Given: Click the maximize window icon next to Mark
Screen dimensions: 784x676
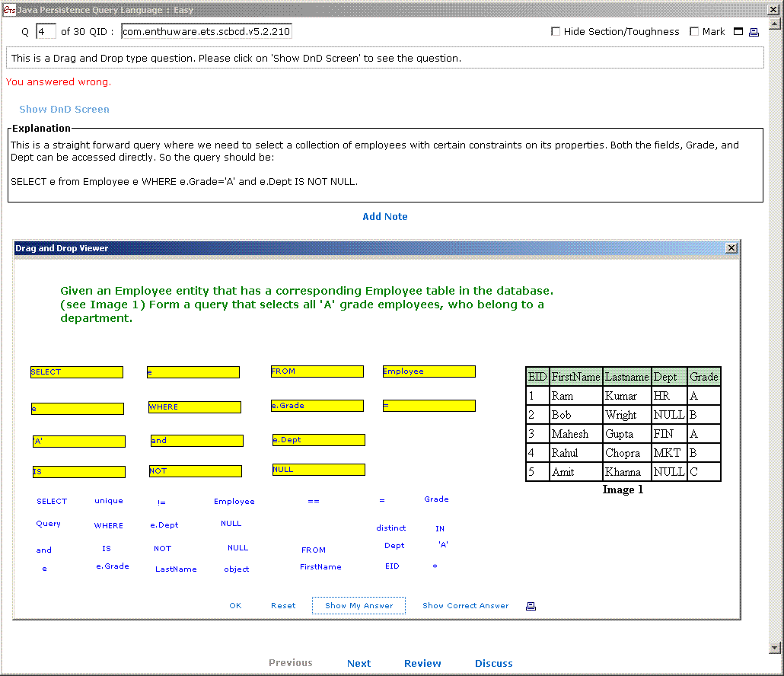Looking at the screenshot, I should click(738, 31).
